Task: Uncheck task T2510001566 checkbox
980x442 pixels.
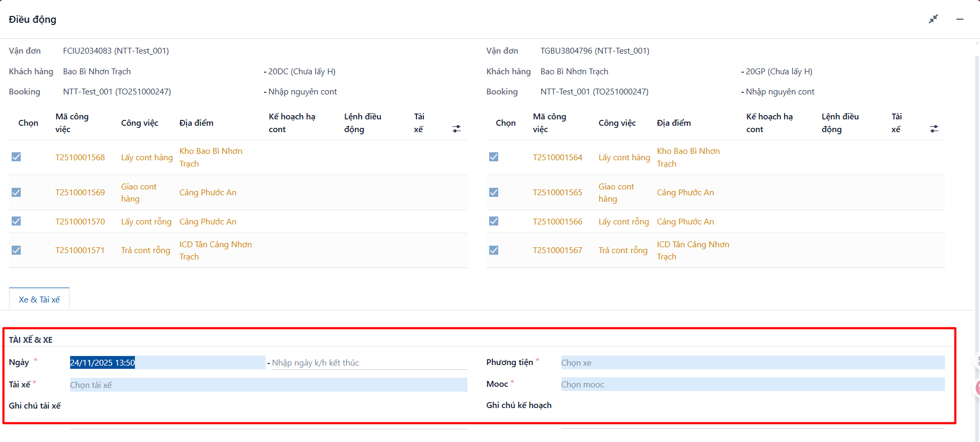Action: (494, 221)
